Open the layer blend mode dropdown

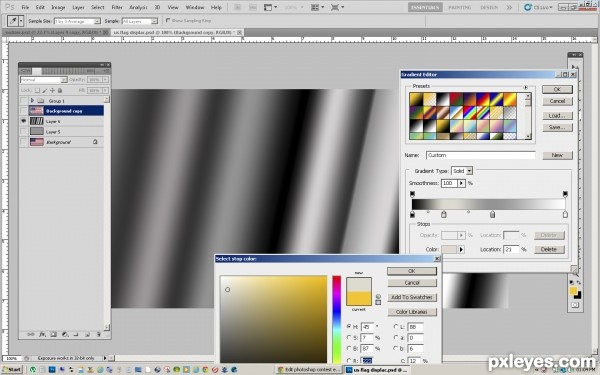pos(43,80)
